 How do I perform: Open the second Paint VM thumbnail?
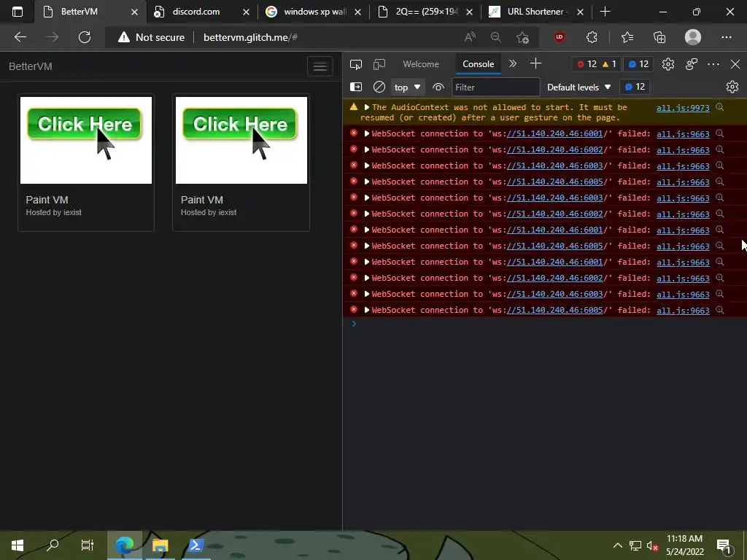[x=241, y=140]
